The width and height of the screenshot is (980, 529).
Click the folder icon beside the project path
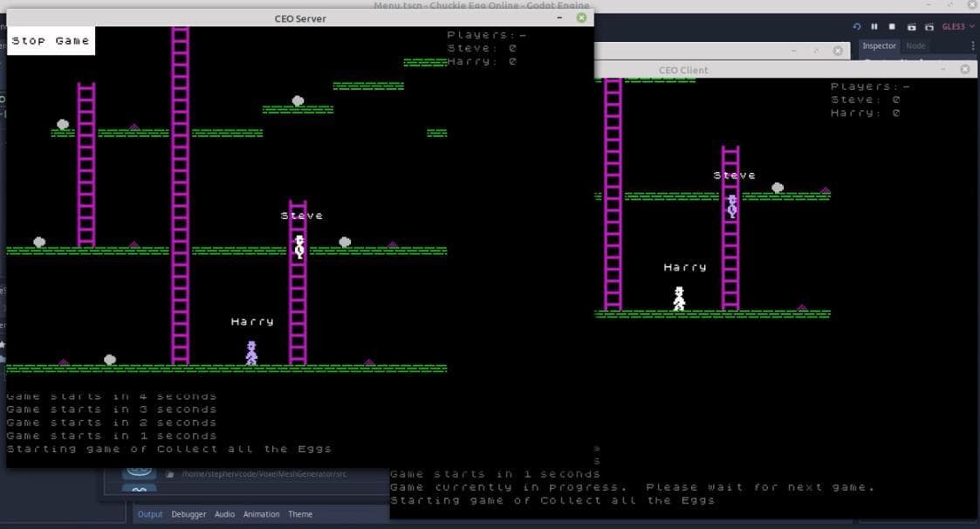tap(169, 474)
